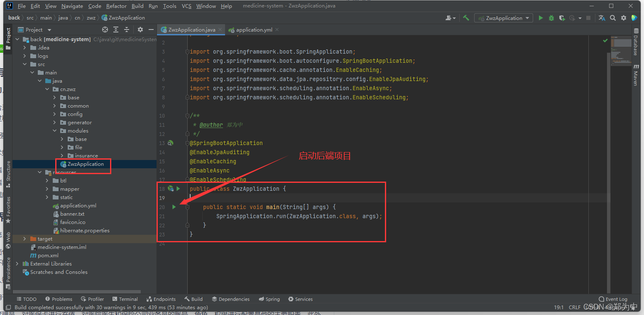Expand the insurance package
The image size is (644, 315).
click(62, 156)
